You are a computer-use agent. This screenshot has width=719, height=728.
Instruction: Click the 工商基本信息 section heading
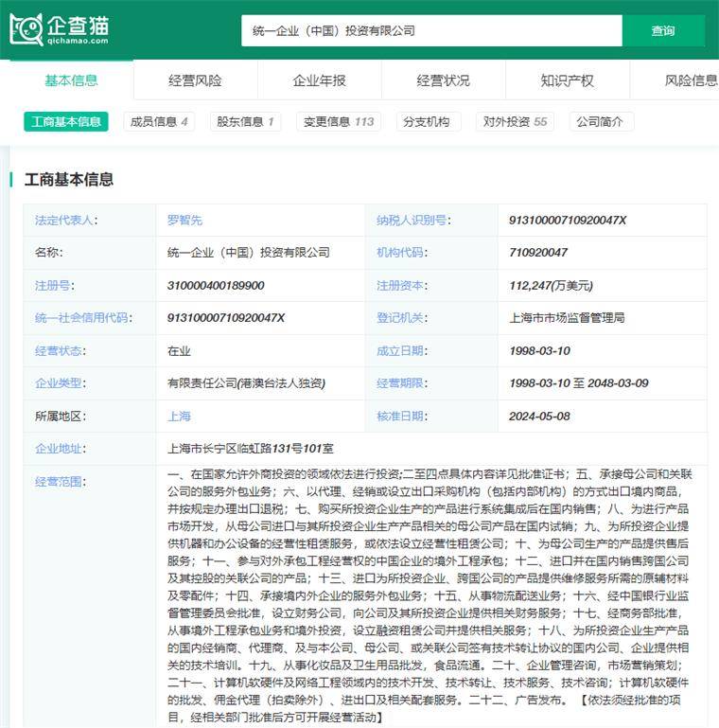coord(69,179)
